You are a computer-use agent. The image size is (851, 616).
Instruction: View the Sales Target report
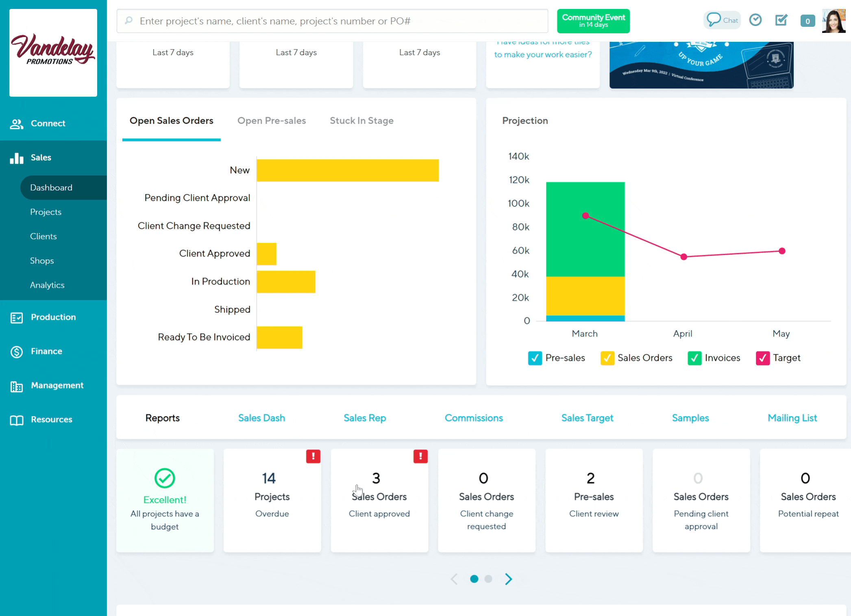(587, 418)
